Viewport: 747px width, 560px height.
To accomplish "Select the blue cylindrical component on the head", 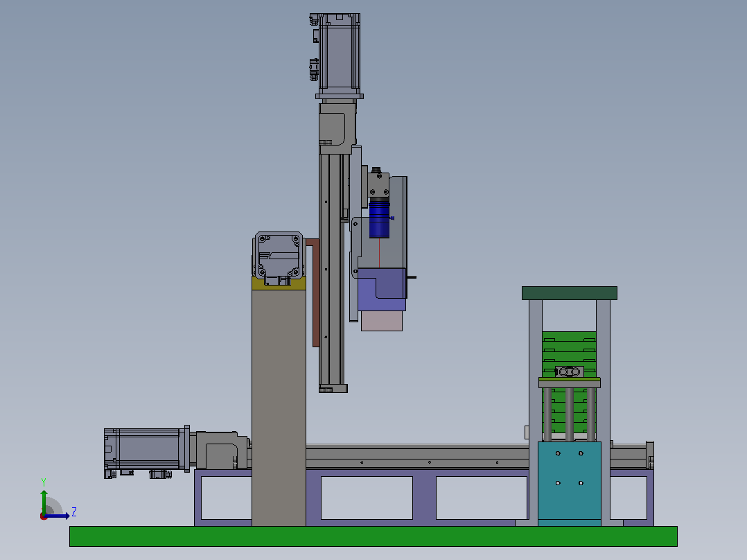I will pyautogui.click(x=379, y=219).
